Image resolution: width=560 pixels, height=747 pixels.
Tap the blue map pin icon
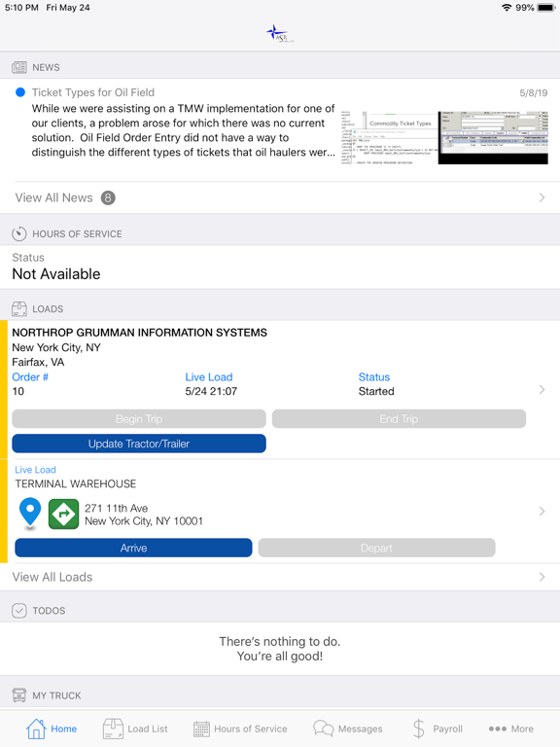[x=29, y=514]
